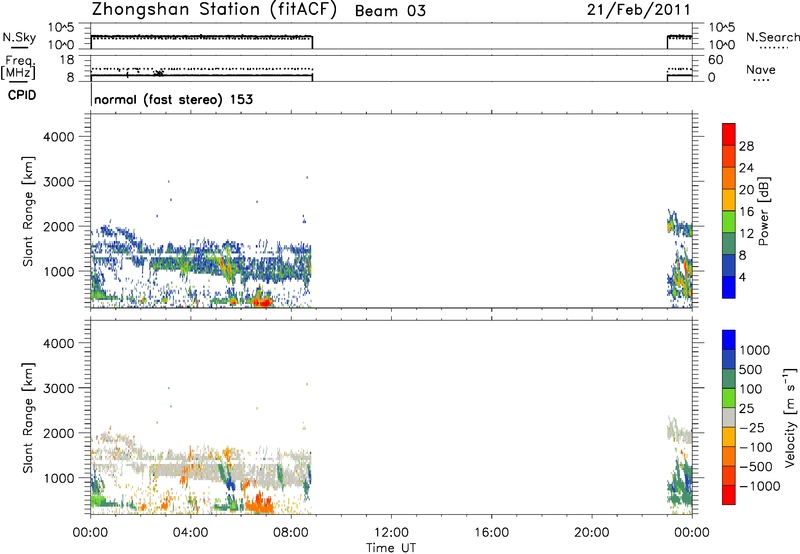Click the 'Zhongshan Station (fitACF)' title text
The image size is (800, 554).
point(214,10)
